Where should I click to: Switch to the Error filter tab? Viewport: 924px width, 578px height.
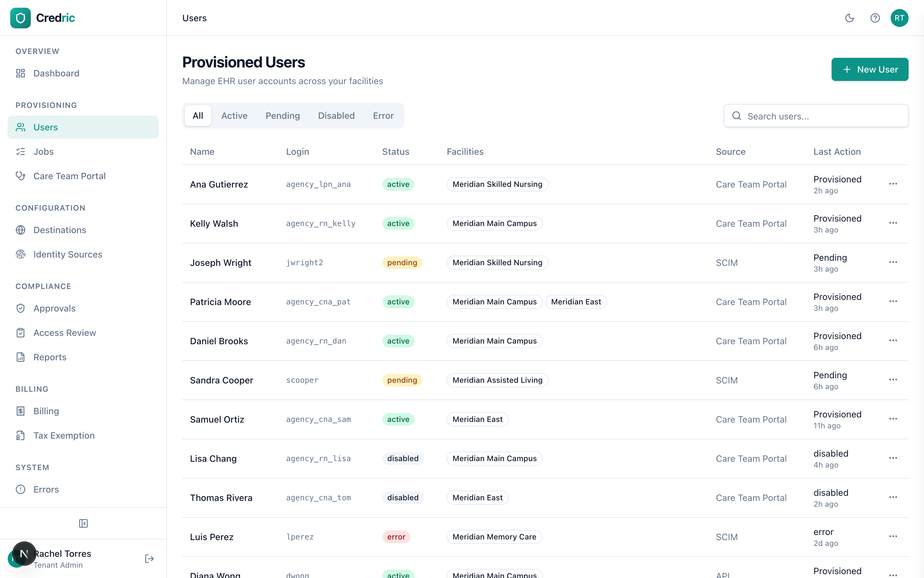coord(383,116)
